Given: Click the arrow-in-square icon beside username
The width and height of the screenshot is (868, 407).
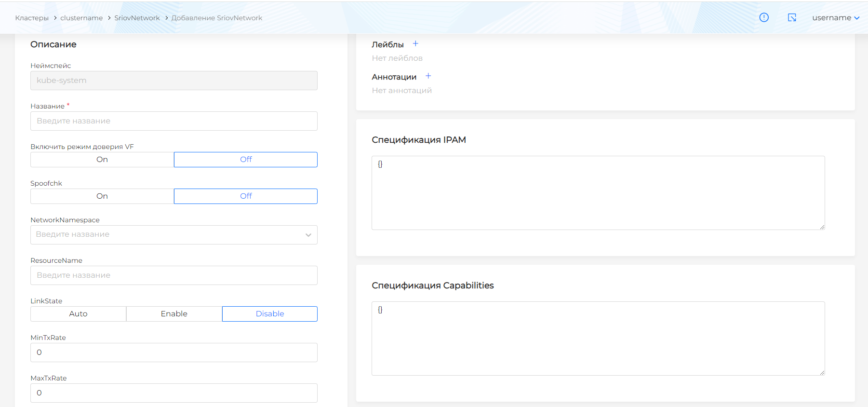Looking at the screenshot, I should point(792,17).
